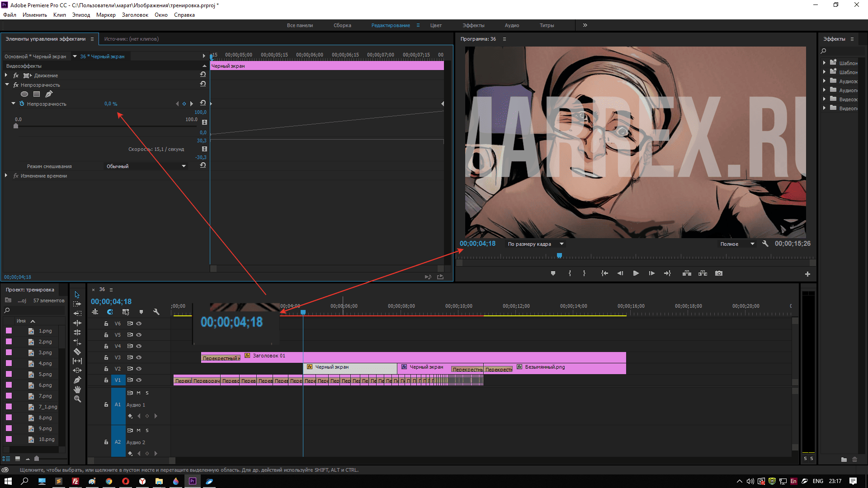Open timeline display settings wrench
The image size is (868, 488).
tap(156, 312)
